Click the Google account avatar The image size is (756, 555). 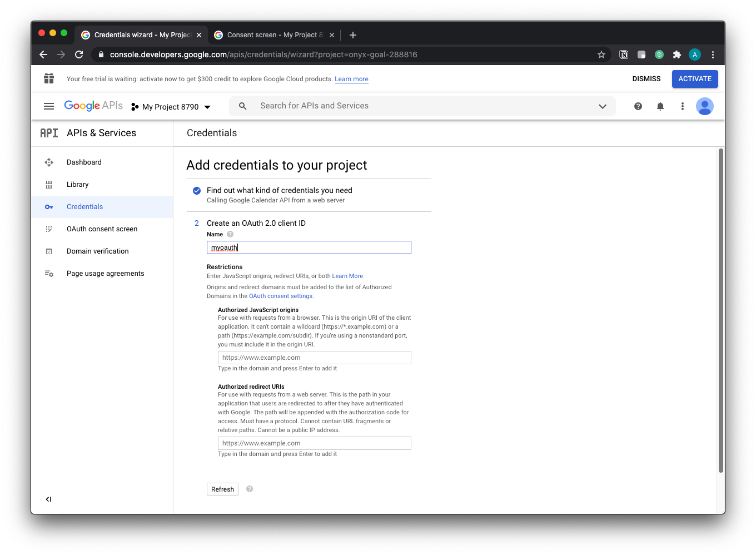705,106
